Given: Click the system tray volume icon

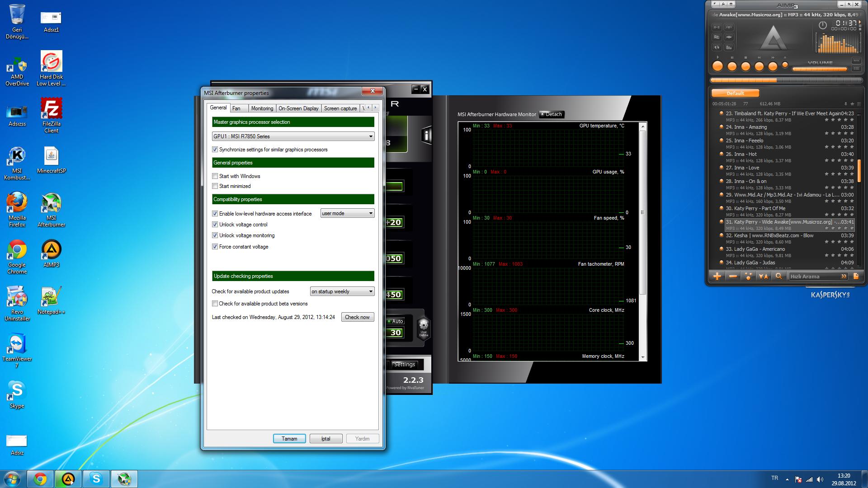Looking at the screenshot, I should point(820,479).
